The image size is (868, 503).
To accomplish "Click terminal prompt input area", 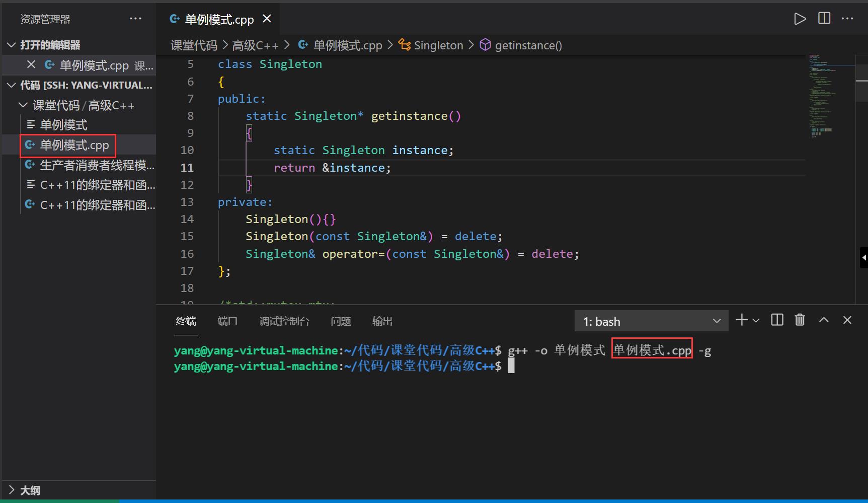I will [511, 366].
